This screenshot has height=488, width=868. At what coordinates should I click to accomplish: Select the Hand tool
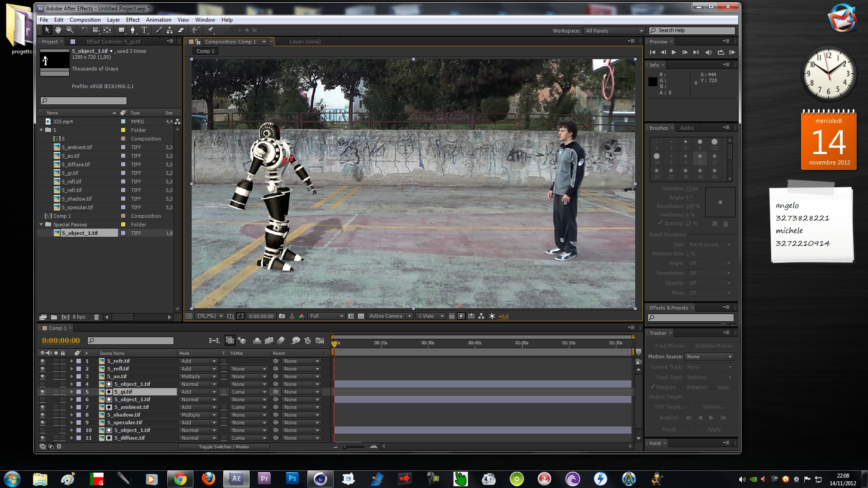point(58,30)
